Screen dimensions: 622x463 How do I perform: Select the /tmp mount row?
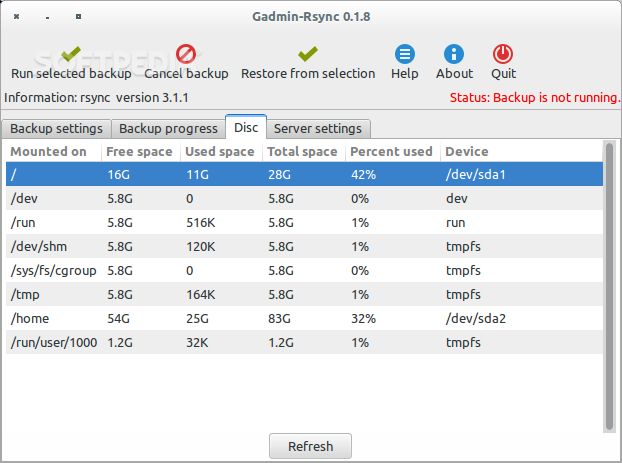click(x=304, y=294)
